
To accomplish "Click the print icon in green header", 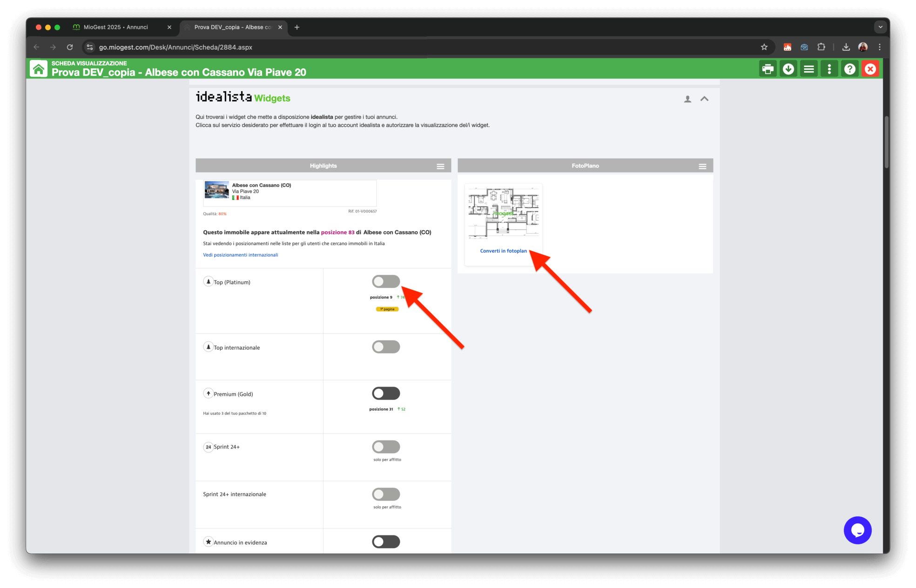I will [x=768, y=69].
